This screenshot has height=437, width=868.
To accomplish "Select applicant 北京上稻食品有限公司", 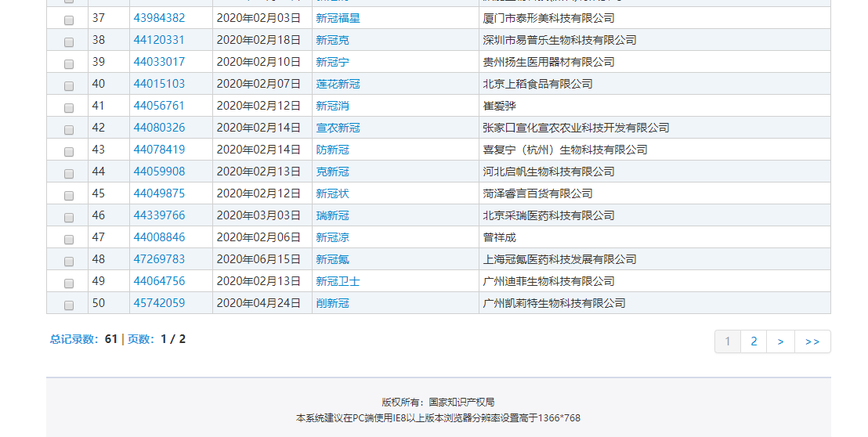I will click(x=537, y=84).
